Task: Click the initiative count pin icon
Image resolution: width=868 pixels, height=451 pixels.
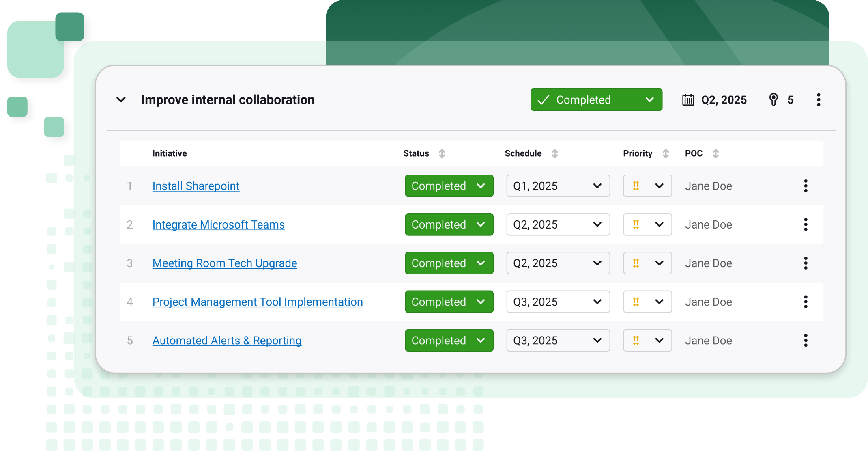Action: 773,100
